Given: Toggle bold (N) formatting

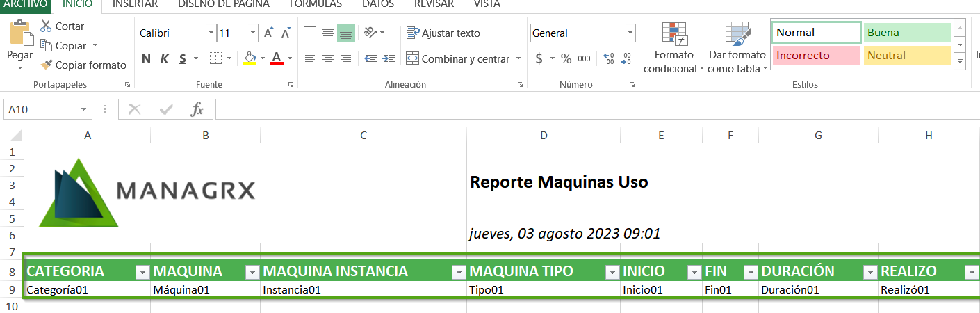Looking at the screenshot, I should (146, 58).
